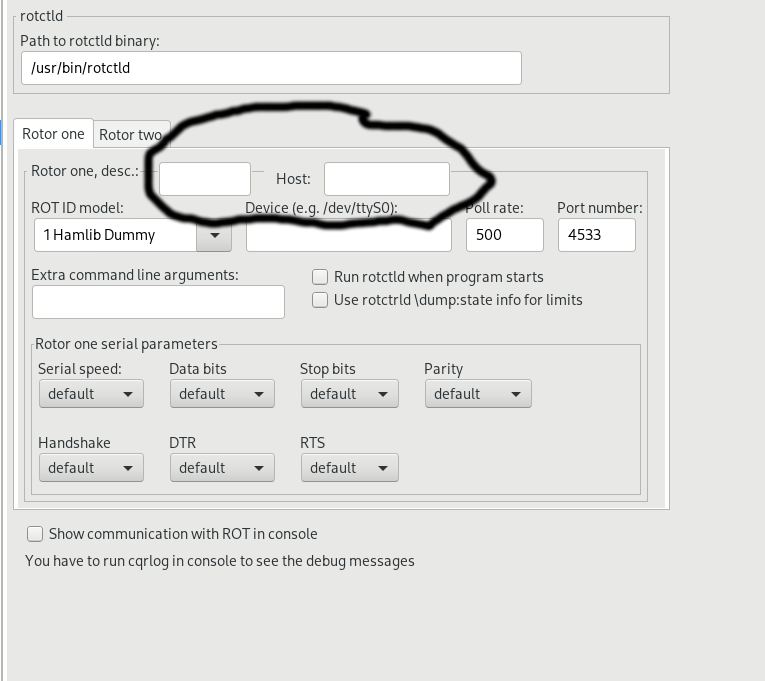Click the Rotor one description field
The image size is (765, 681).
205,179
